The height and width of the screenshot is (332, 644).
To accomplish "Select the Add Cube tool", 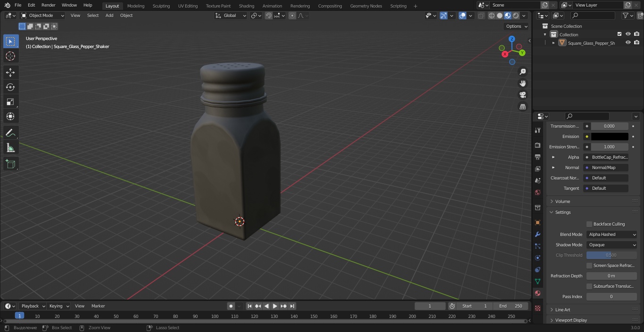I will pyautogui.click(x=10, y=164).
